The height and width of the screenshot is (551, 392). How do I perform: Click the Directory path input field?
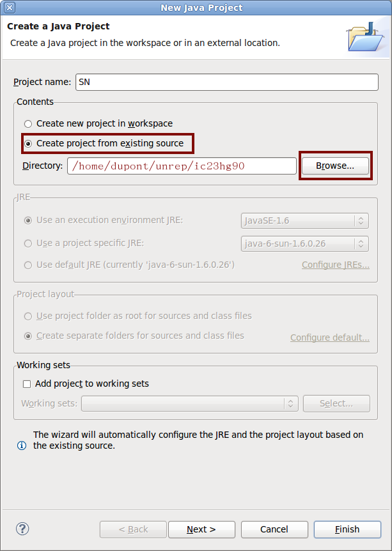pos(182,166)
